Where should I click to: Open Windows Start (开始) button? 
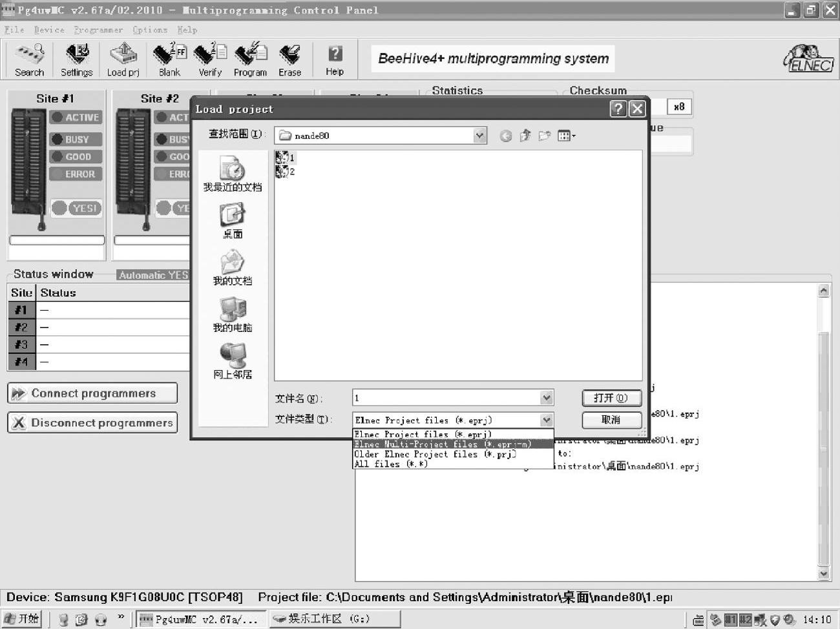(22, 619)
